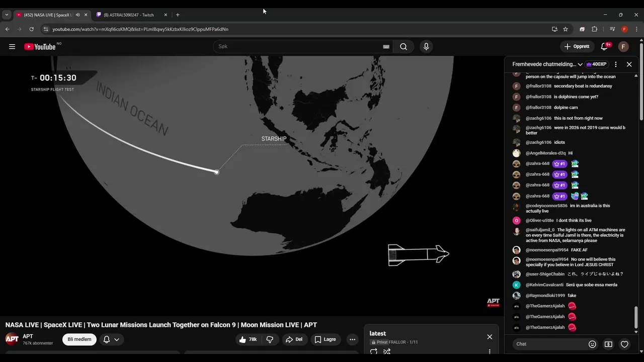This screenshot has height=362, width=644.
Task: Close the live chat panel
Action: 629,64
